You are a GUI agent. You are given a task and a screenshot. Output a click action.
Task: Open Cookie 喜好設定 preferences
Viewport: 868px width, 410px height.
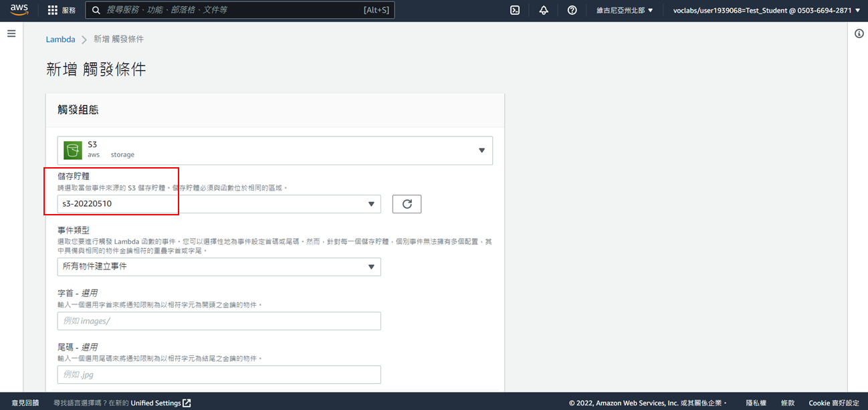click(834, 403)
